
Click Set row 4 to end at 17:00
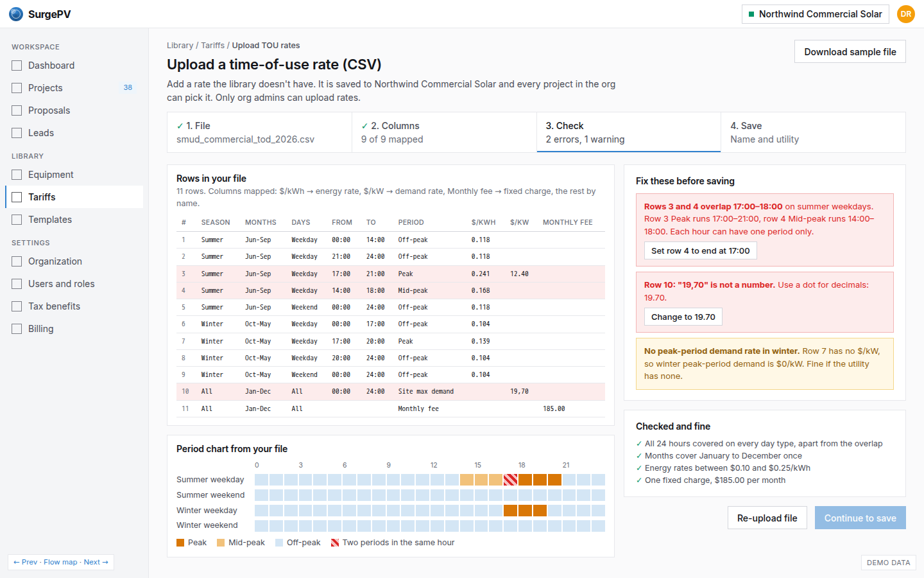click(x=700, y=250)
